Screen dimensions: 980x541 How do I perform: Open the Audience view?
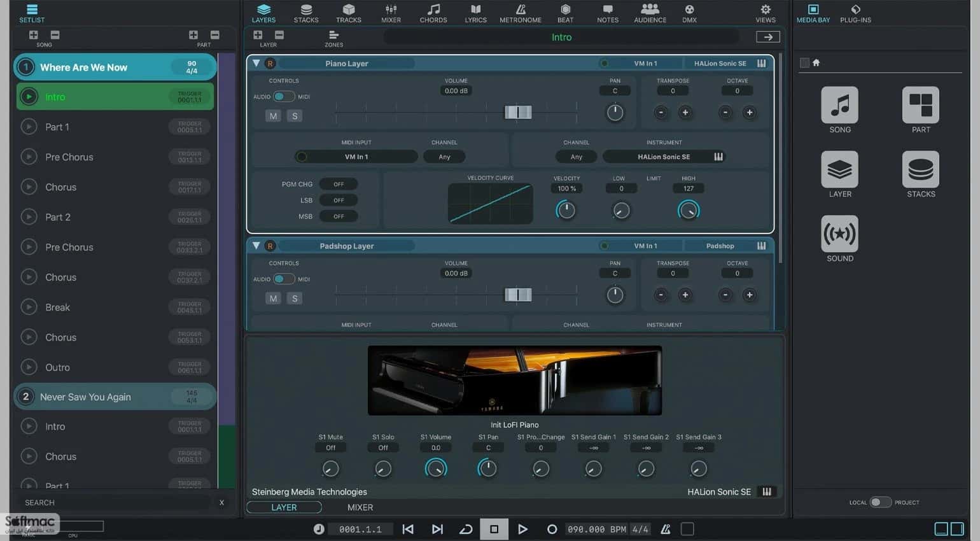tap(650, 13)
